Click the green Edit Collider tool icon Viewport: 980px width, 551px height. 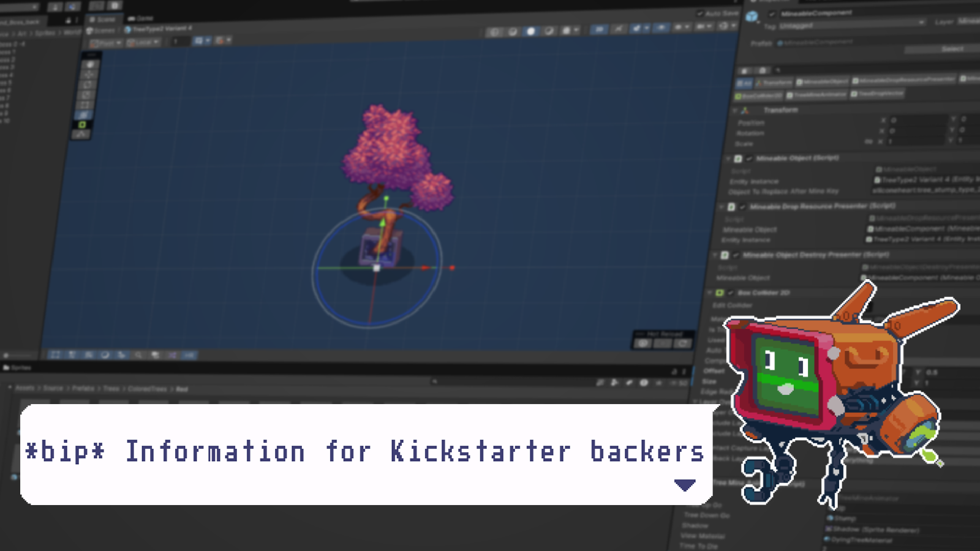coord(82,124)
